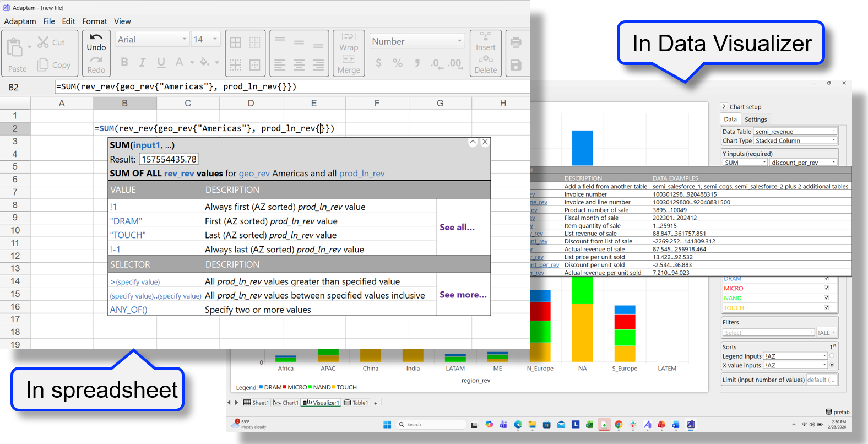Toggle underline formatting
The height and width of the screenshot is (444, 868).
click(161, 62)
